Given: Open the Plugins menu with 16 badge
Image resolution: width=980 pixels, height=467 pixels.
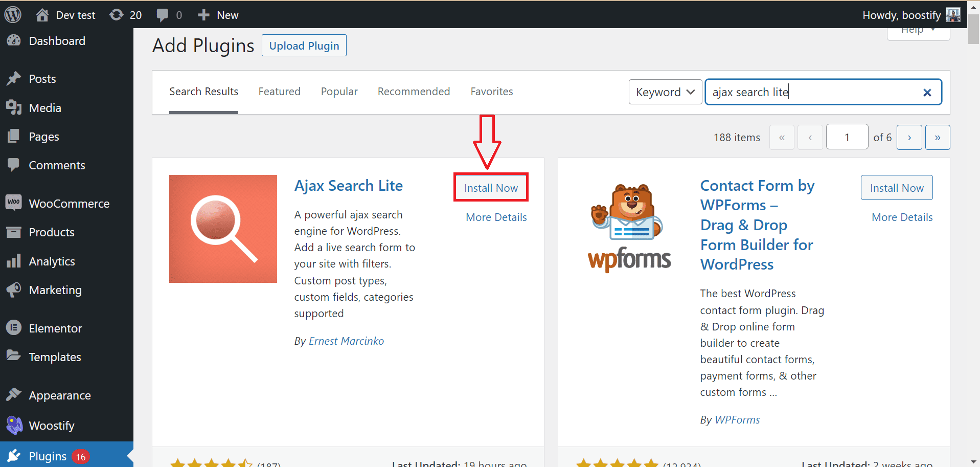Looking at the screenshot, I should (66, 456).
